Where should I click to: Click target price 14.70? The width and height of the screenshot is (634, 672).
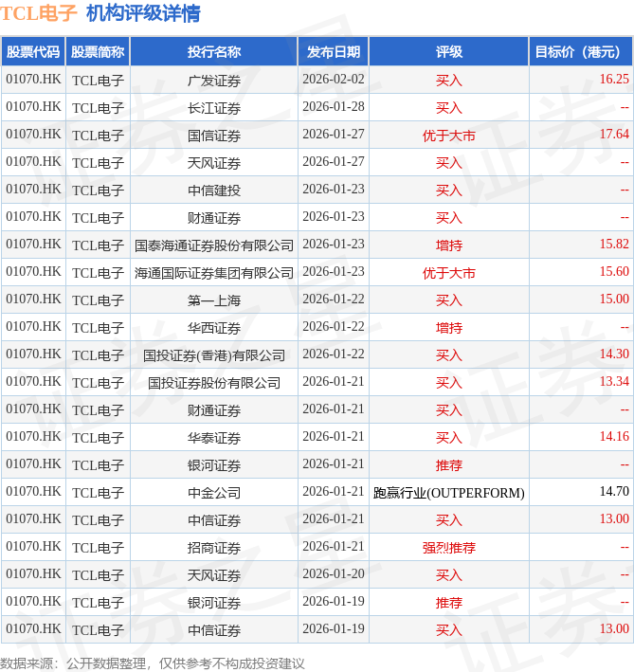[x=614, y=491]
